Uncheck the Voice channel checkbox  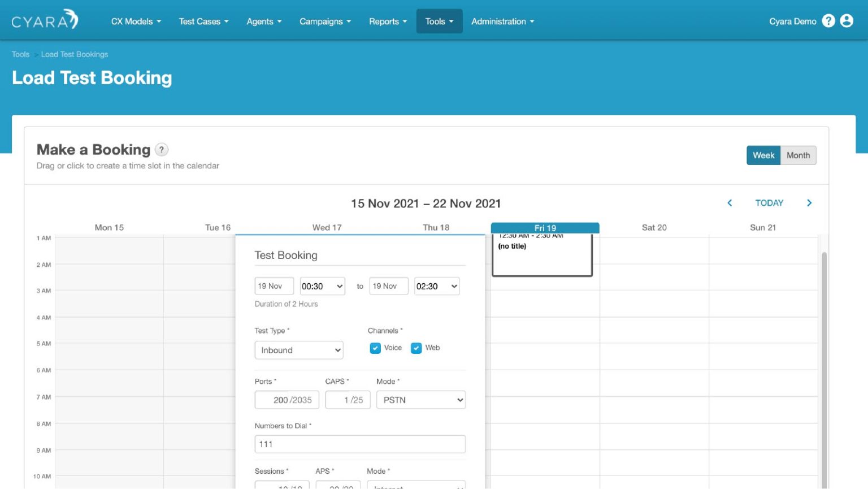click(375, 348)
